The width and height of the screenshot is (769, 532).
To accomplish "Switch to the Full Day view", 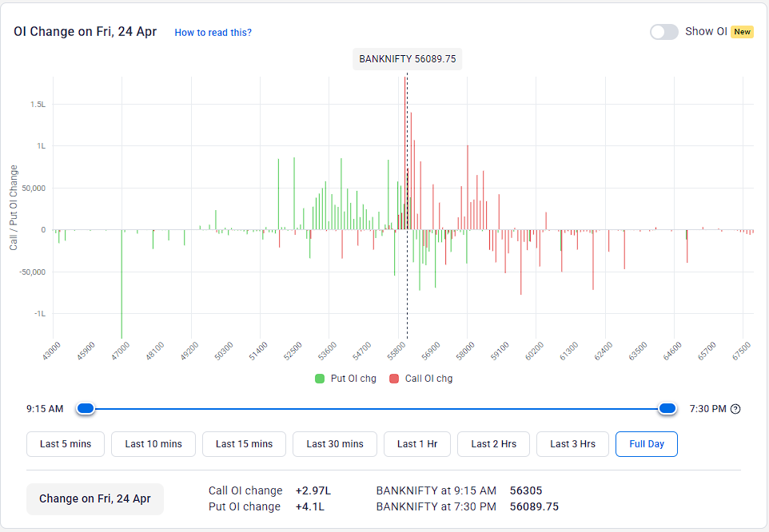I will (646, 443).
